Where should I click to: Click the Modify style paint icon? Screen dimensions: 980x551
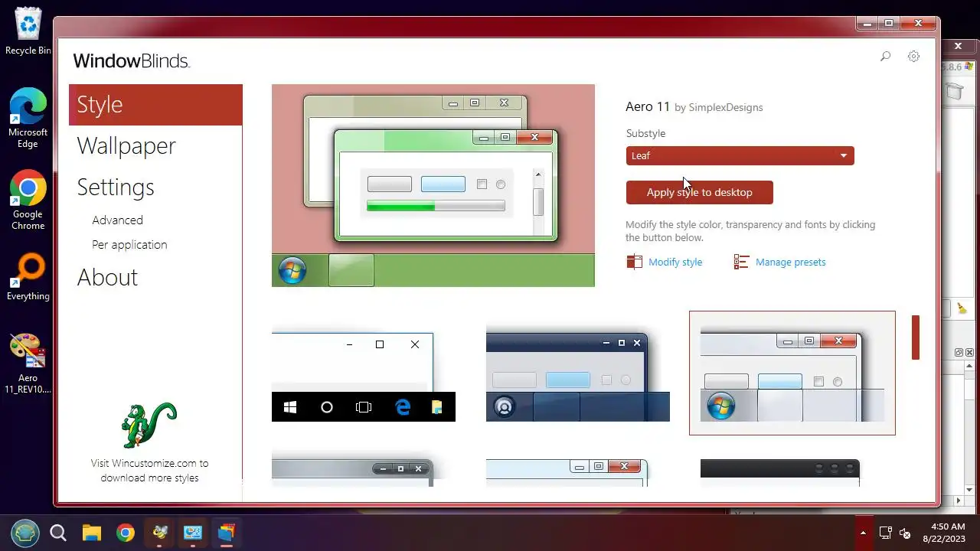634,262
